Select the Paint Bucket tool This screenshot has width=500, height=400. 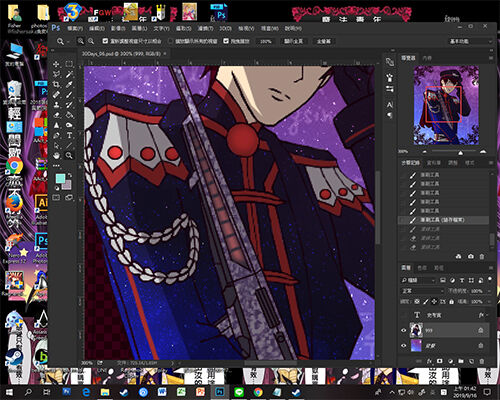pyautogui.click(x=69, y=115)
